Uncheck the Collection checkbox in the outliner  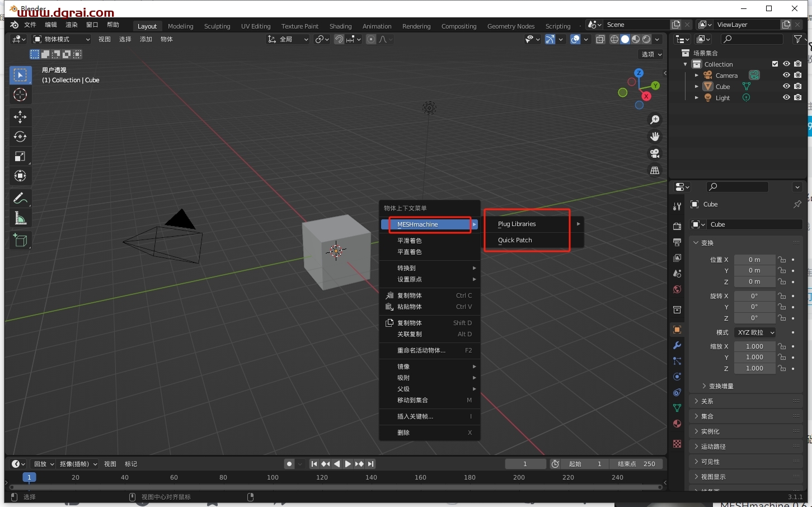pos(775,64)
